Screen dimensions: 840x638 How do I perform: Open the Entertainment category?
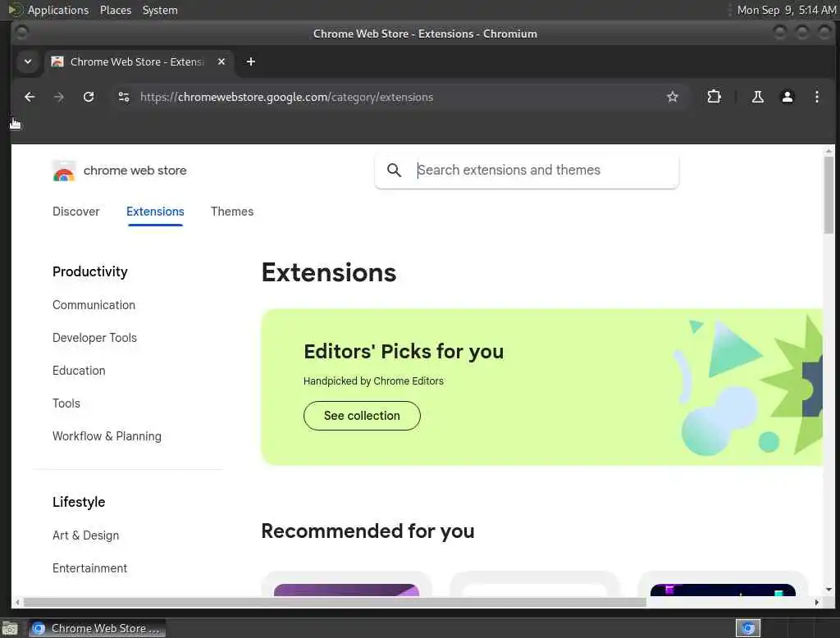pos(89,567)
